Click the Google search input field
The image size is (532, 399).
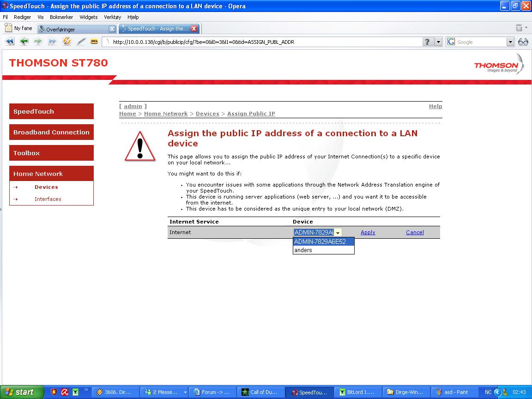tap(481, 42)
